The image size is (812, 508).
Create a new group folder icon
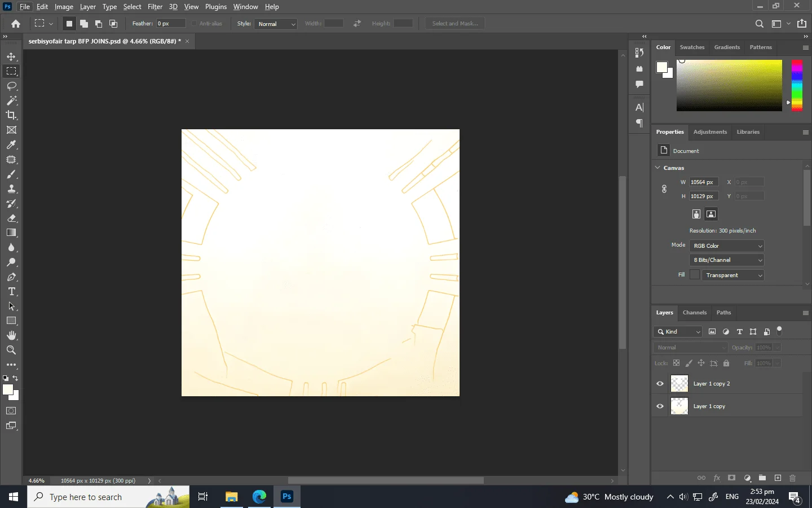tap(762, 478)
